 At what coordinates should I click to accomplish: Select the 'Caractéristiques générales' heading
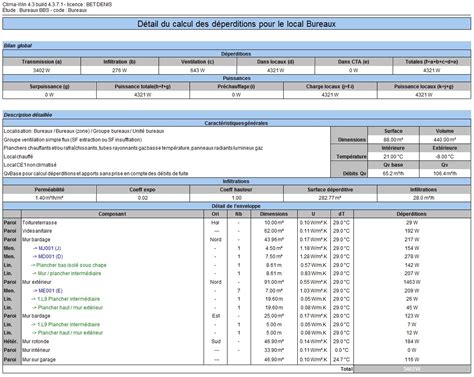coord(236,123)
